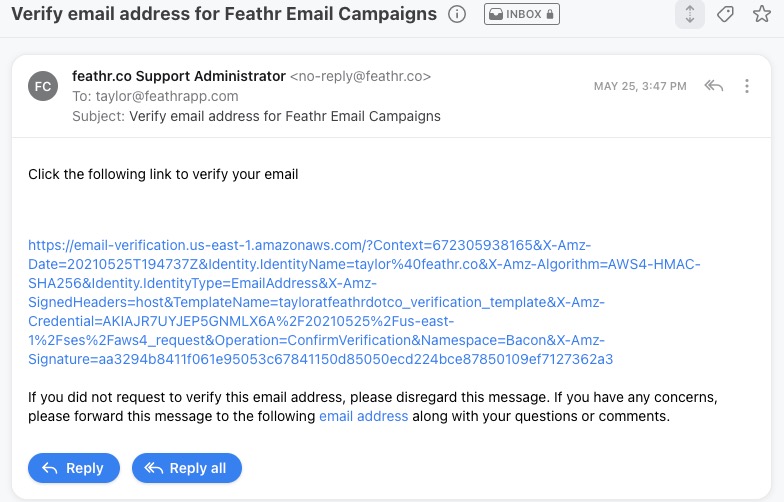Click the blue Reply button
The height and width of the screenshot is (502, 784).
tap(74, 468)
